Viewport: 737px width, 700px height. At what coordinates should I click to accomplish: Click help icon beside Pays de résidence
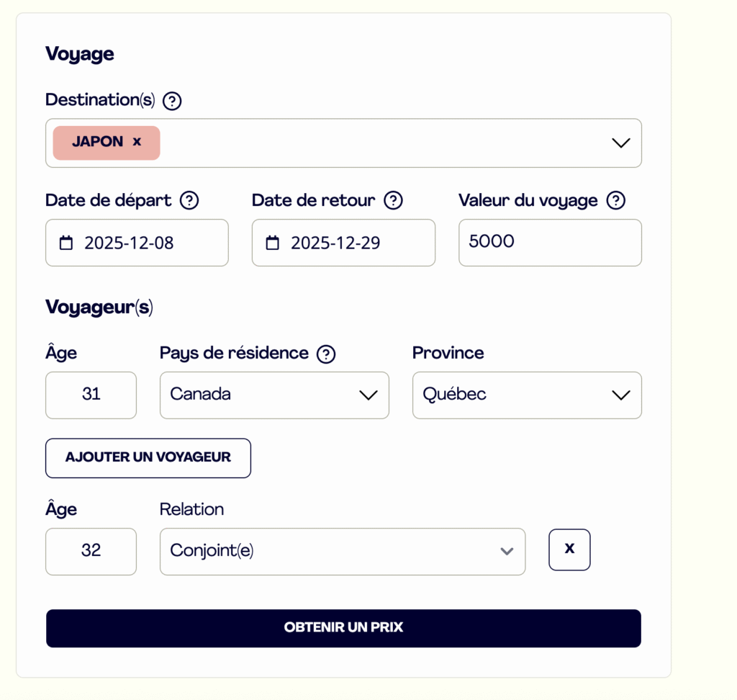point(326,354)
